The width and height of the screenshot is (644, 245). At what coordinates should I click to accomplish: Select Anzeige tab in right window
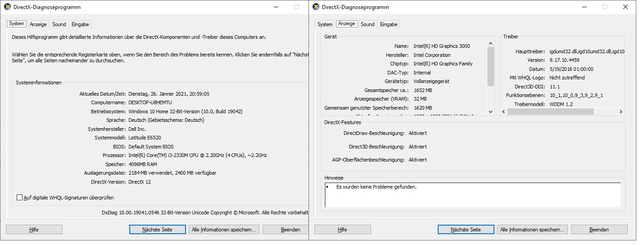point(346,24)
